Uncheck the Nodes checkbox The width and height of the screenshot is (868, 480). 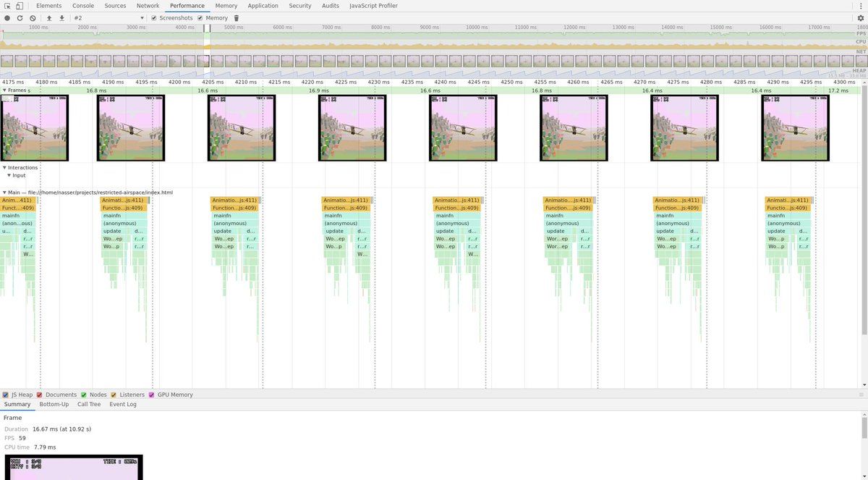[84, 395]
